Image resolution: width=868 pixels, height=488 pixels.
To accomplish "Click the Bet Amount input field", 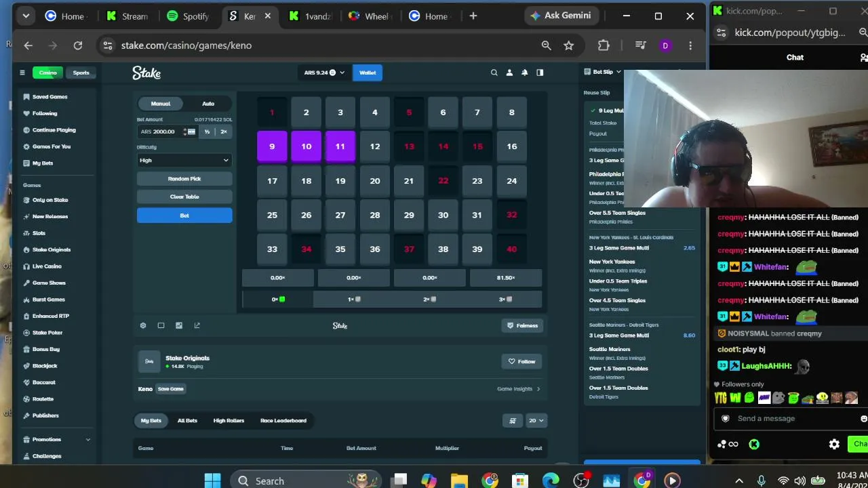I will coord(161,131).
